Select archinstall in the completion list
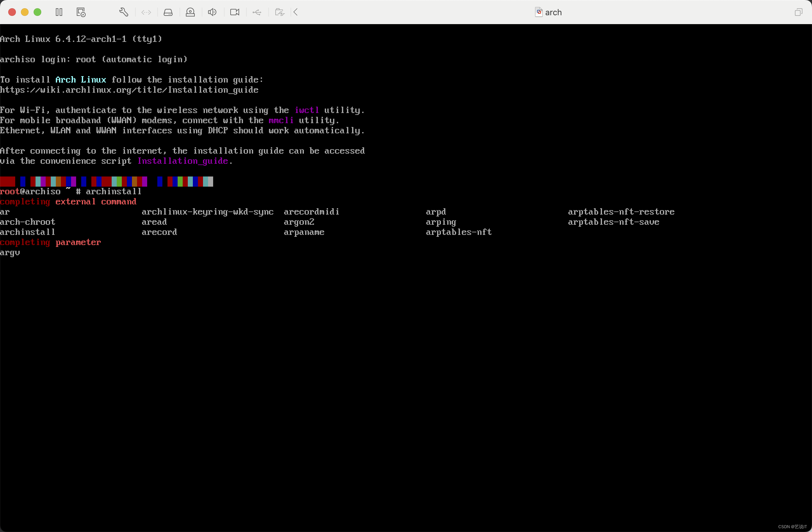The image size is (812, 532). [28, 232]
